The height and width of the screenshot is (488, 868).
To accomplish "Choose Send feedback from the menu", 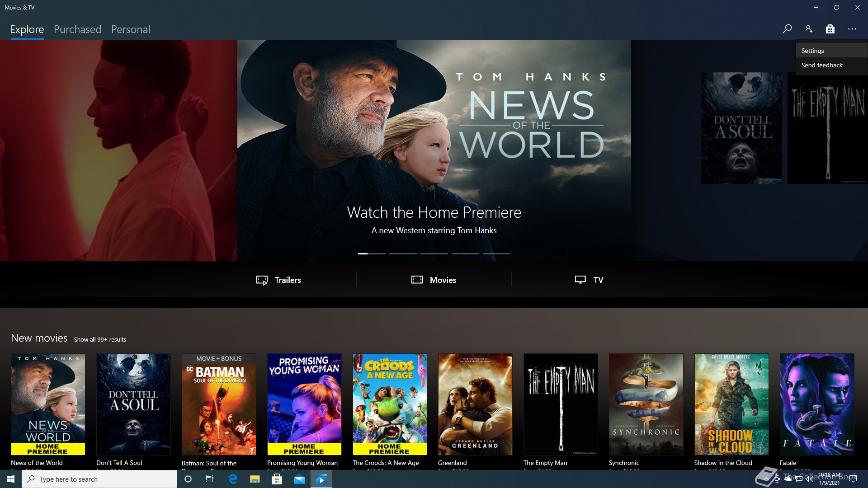I will pyautogui.click(x=831, y=65).
